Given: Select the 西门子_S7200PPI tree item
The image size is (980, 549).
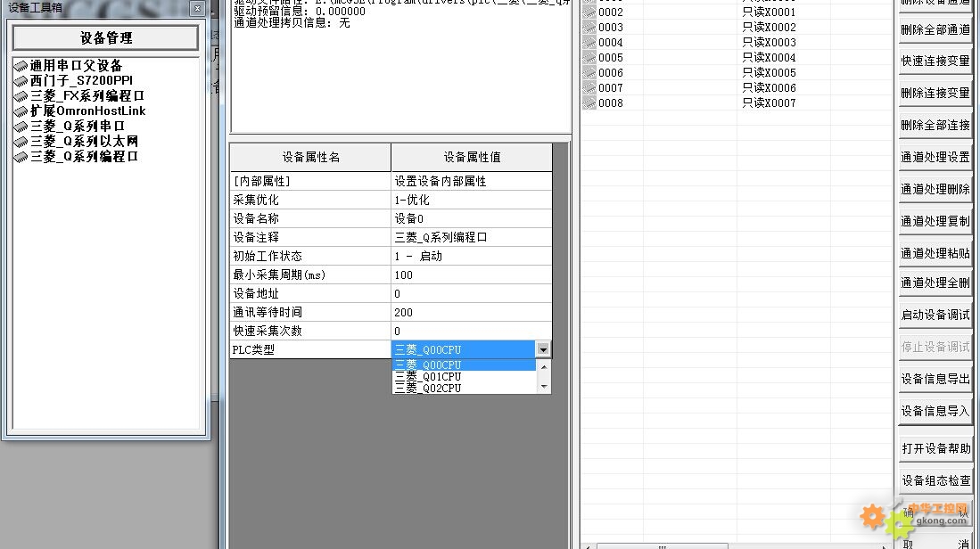Looking at the screenshot, I should 81,81.
